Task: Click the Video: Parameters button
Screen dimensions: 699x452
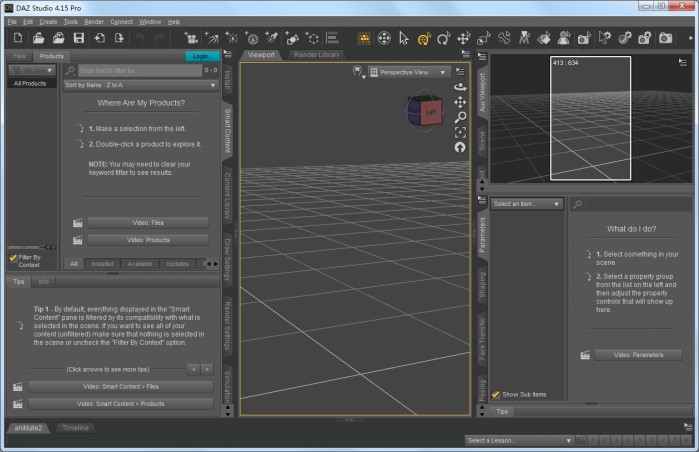Action: [638, 355]
